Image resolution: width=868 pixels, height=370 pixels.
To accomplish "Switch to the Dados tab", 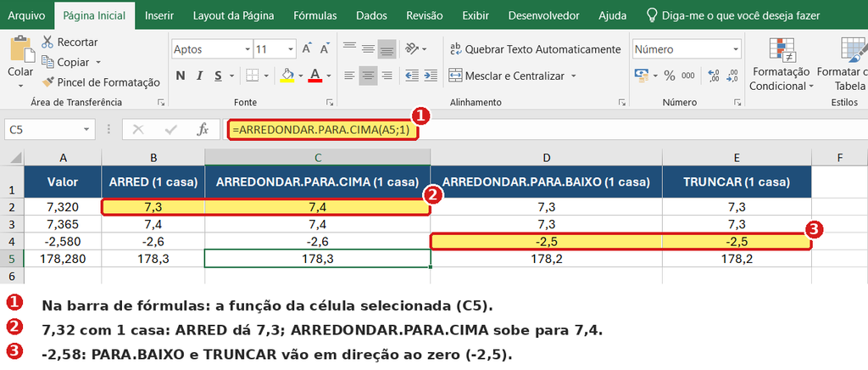I will 371,15.
